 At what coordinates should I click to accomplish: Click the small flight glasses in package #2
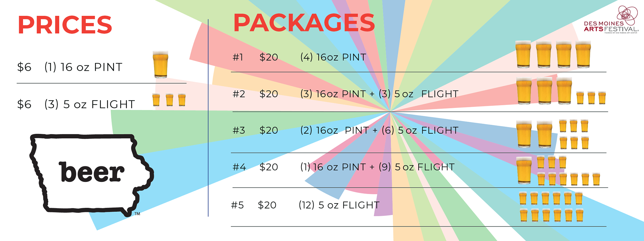click(591, 98)
